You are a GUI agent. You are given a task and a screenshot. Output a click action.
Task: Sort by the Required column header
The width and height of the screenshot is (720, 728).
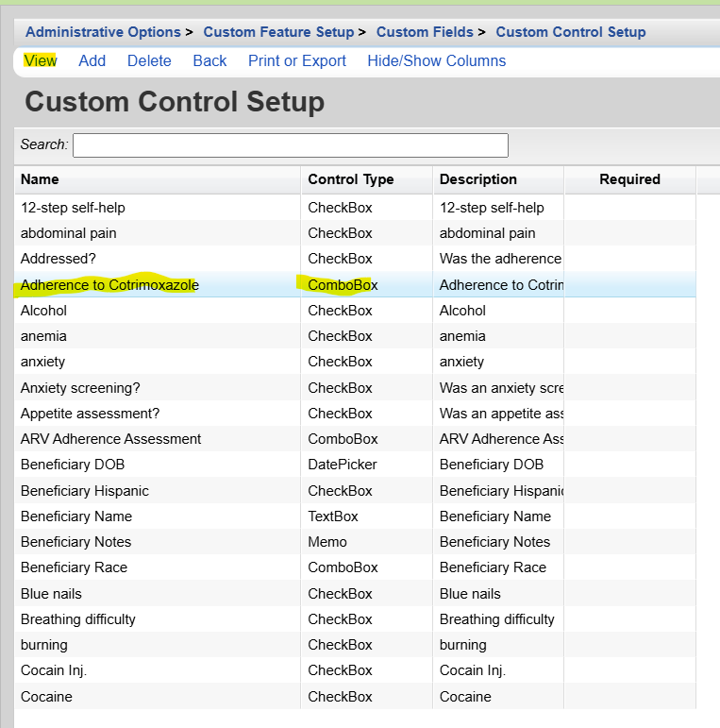pos(629,179)
